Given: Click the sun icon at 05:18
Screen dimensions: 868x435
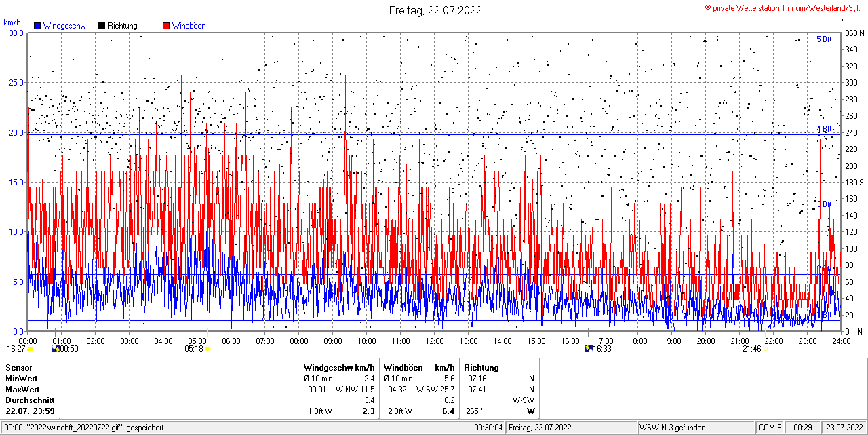Looking at the screenshot, I should 208,349.
